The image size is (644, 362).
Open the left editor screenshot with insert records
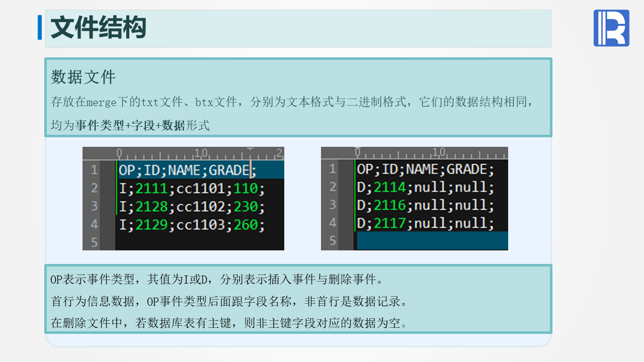point(183,198)
